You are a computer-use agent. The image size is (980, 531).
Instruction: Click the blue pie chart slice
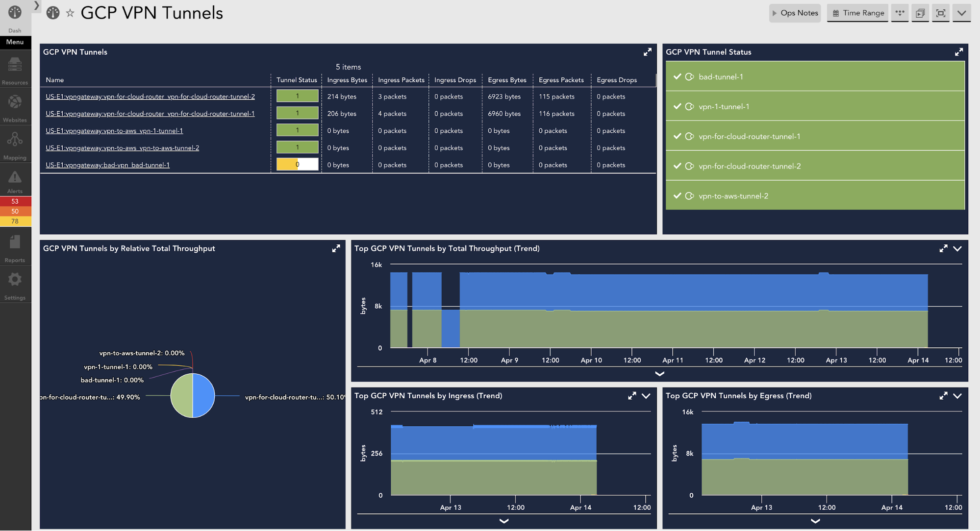coord(204,396)
